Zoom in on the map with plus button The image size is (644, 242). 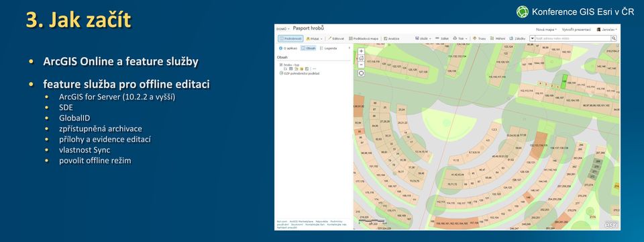click(361, 52)
